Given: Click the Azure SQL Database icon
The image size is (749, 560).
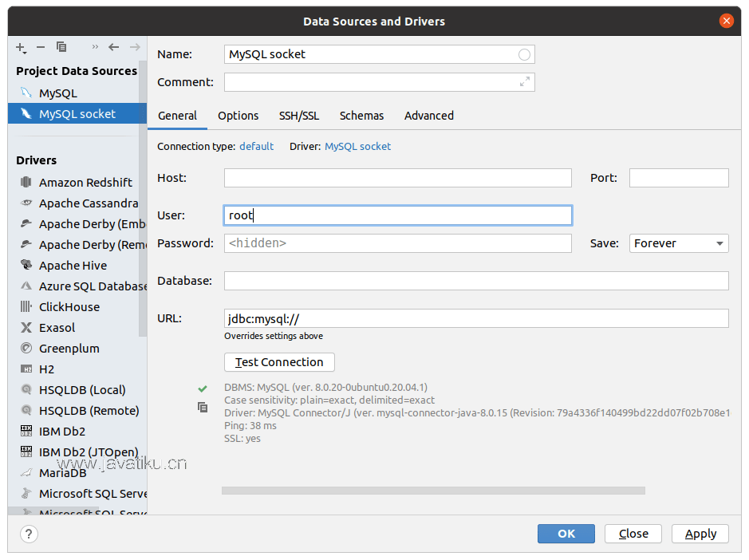Looking at the screenshot, I should pos(26,286).
